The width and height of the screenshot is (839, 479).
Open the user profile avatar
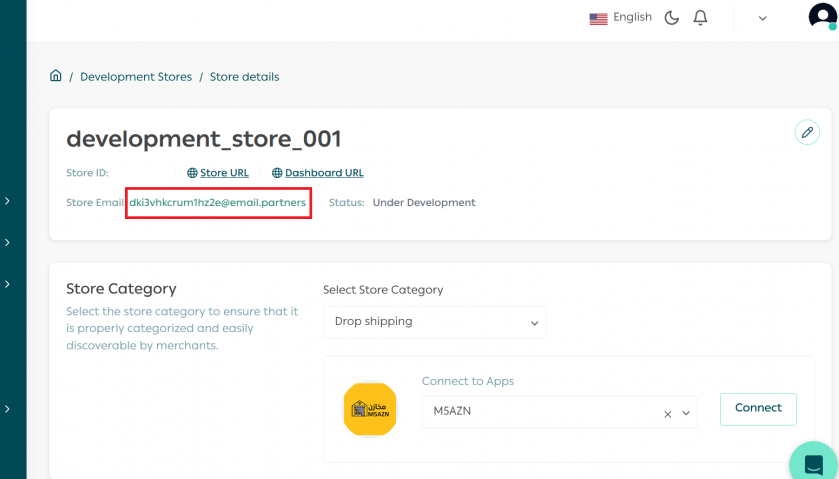click(x=822, y=16)
